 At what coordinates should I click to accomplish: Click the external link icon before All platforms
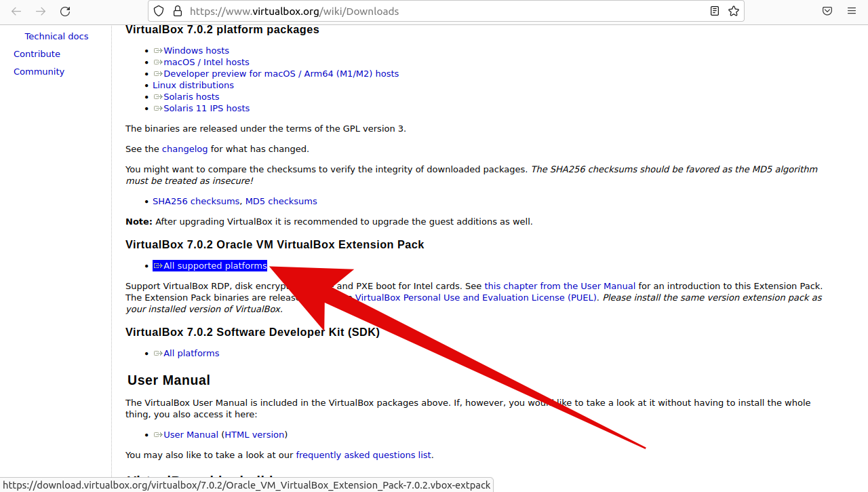[158, 353]
